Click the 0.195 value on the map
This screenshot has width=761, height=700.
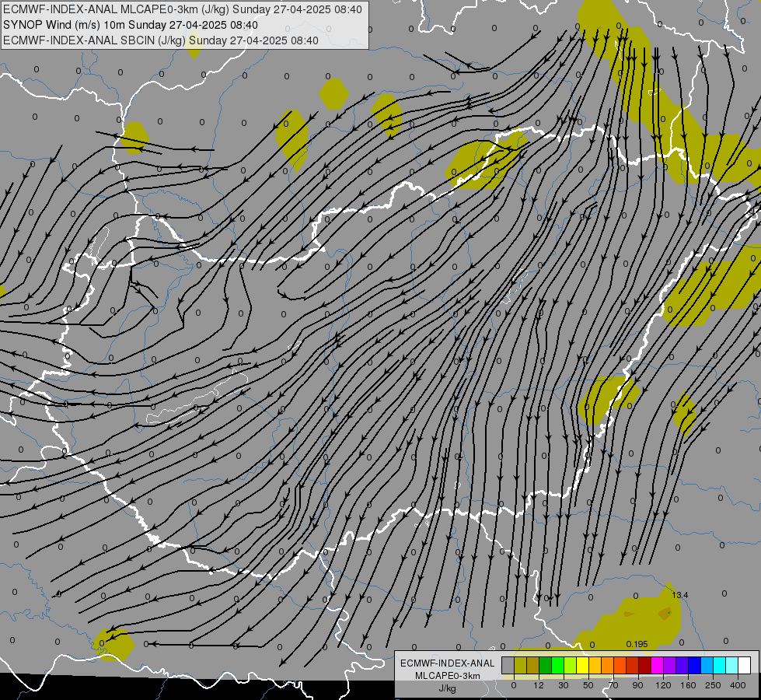pos(637,644)
